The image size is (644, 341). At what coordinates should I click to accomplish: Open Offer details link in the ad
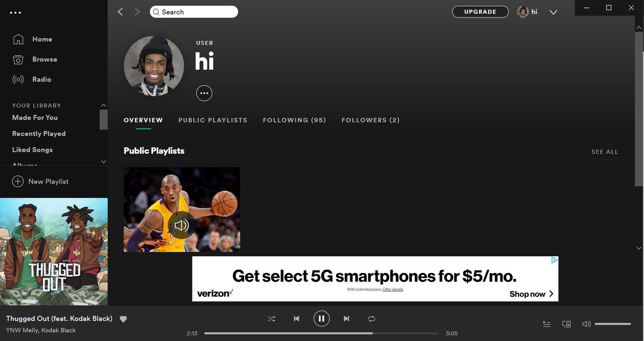[x=393, y=289]
